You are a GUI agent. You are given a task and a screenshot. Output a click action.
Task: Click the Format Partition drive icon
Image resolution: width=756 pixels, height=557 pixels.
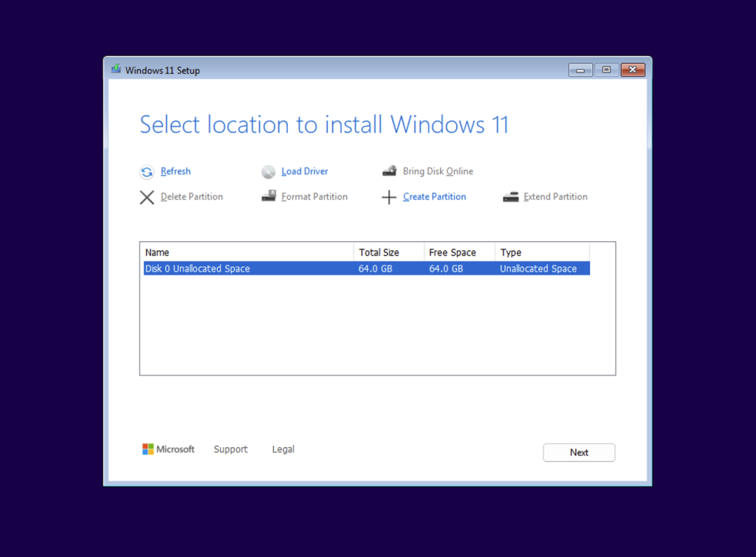268,197
